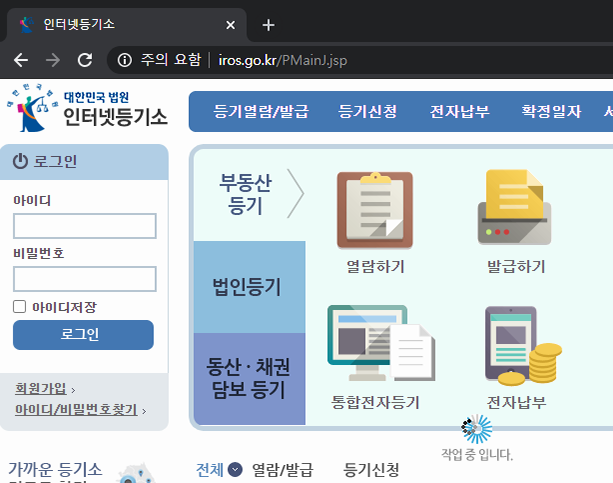This screenshot has height=483, width=613.
Task: Select the 법인등기 tab
Action: pyautogui.click(x=249, y=287)
